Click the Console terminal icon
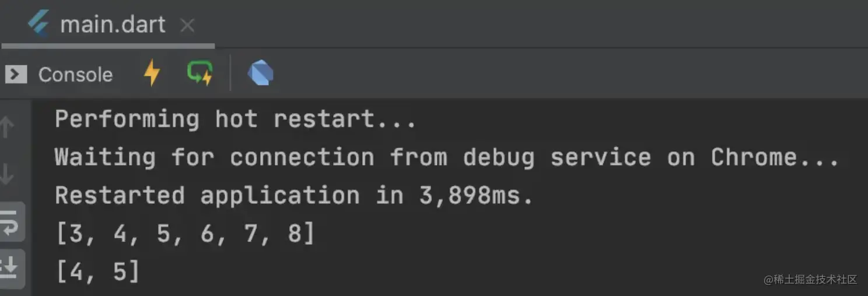Screen dimensions: 868x296 click(16, 74)
